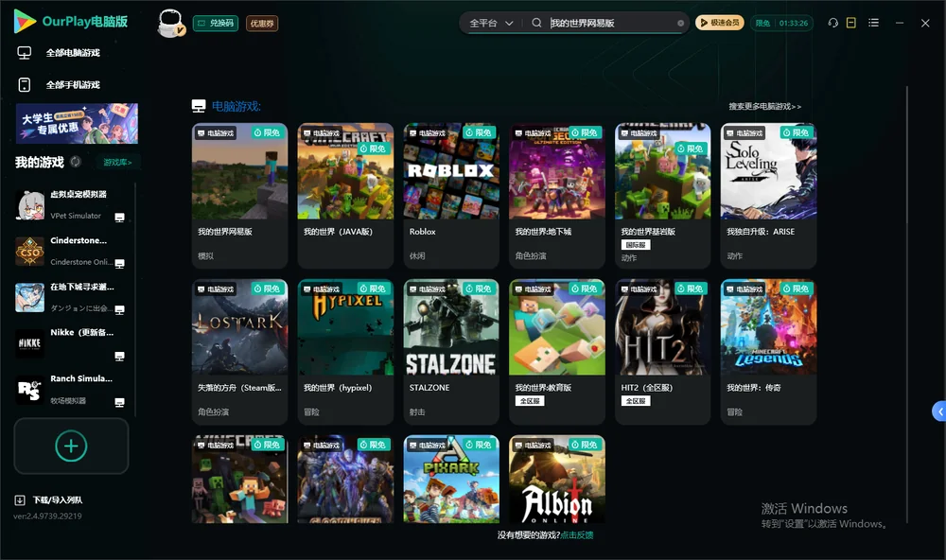Open 我的世界 (JAVA版) game card
Image resolution: width=946 pixels, height=560 pixels.
pyautogui.click(x=345, y=196)
